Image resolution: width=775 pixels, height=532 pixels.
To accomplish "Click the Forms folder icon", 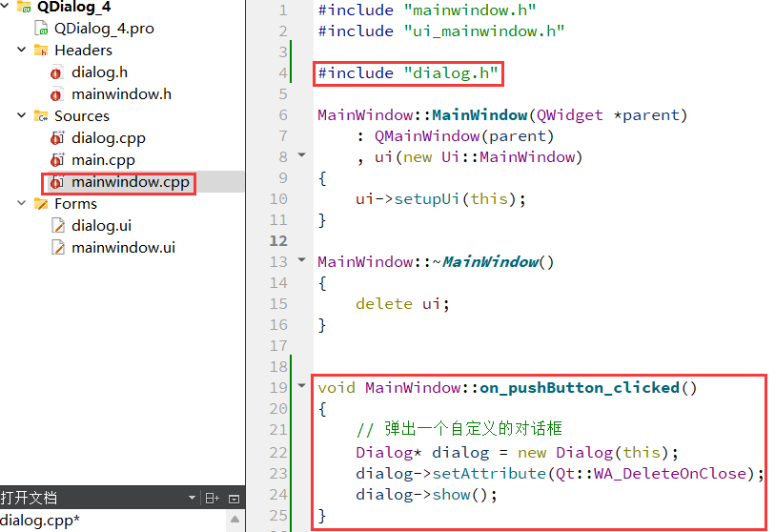I will pos(41,204).
